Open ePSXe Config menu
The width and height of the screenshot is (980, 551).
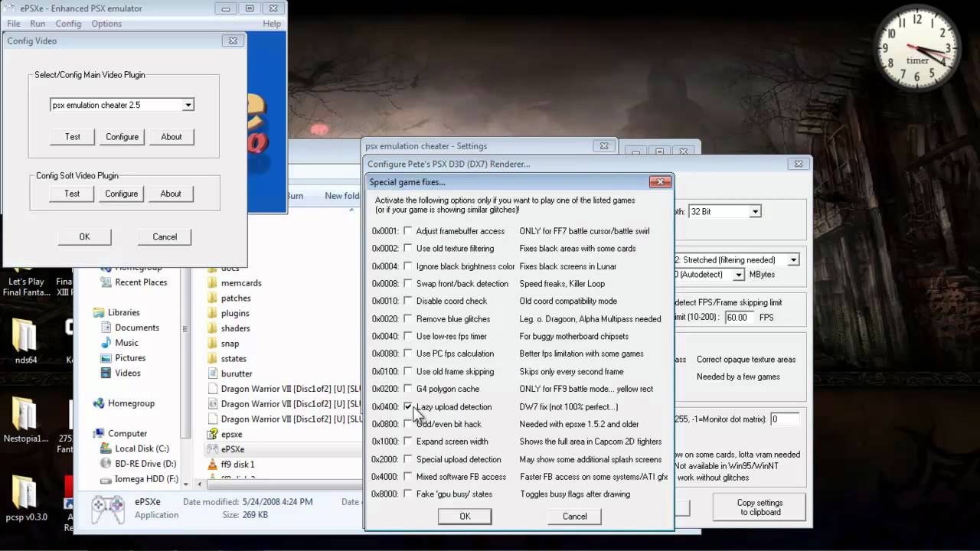tap(68, 24)
